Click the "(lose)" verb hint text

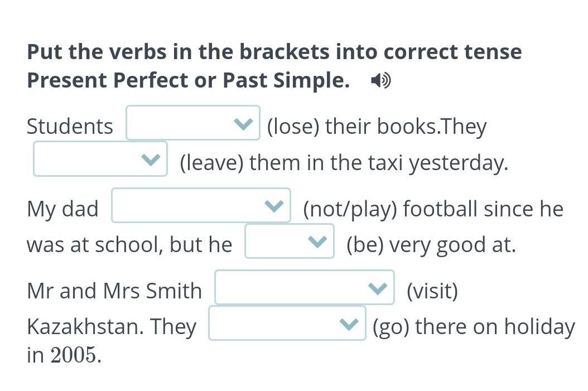(x=293, y=127)
